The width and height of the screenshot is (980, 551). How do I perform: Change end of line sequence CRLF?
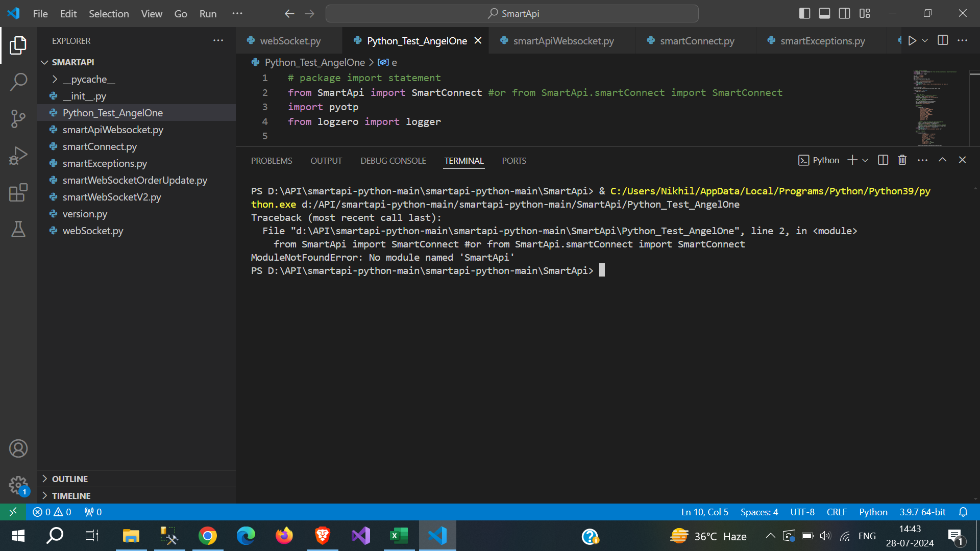pyautogui.click(x=837, y=512)
